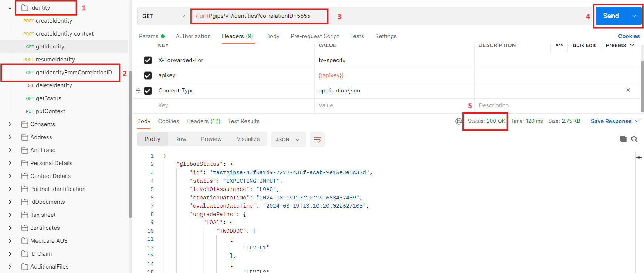Click the Contact Details folder icon
Image resolution: width=644 pixels, height=273 pixels.
[25, 176]
